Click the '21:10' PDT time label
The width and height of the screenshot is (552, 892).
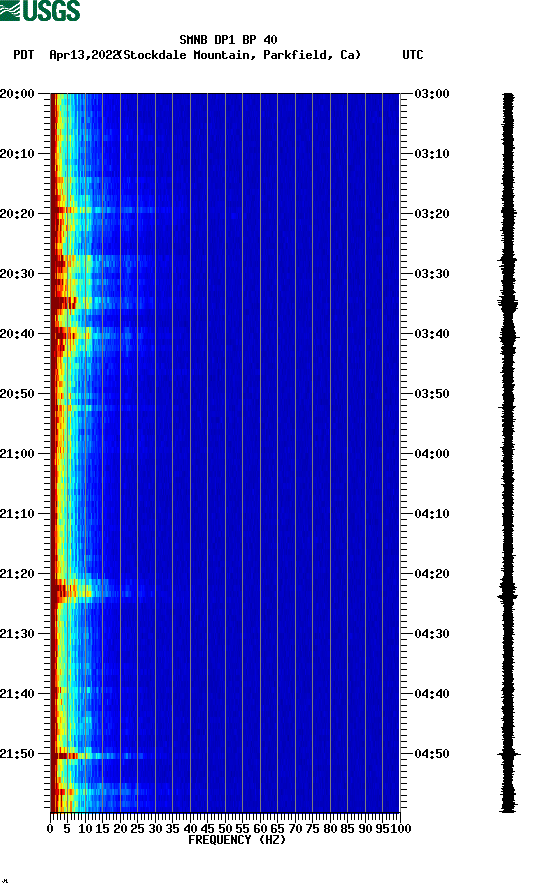[x=17, y=514]
